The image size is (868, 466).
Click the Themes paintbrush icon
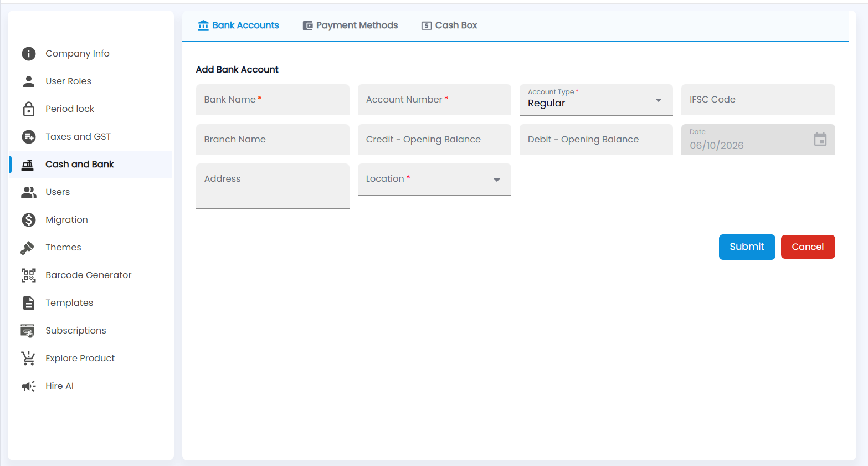pyautogui.click(x=28, y=248)
